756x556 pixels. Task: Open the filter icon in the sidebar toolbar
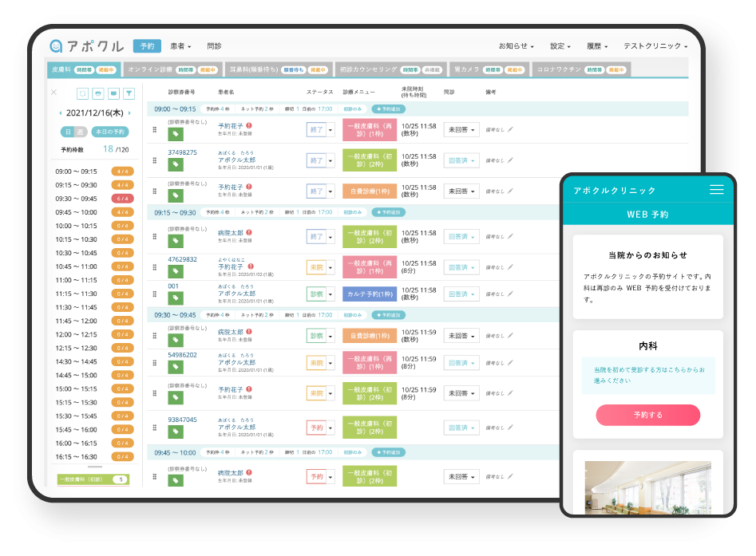129,93
